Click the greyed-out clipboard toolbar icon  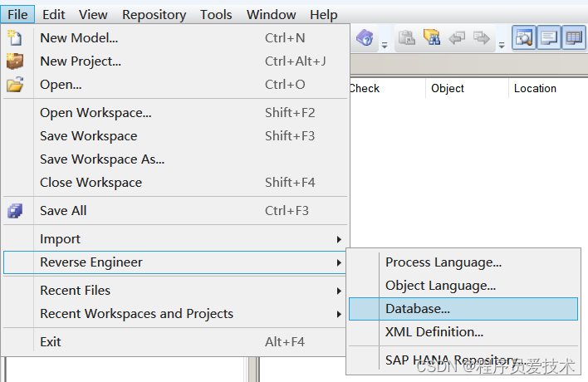coord(407,38)
